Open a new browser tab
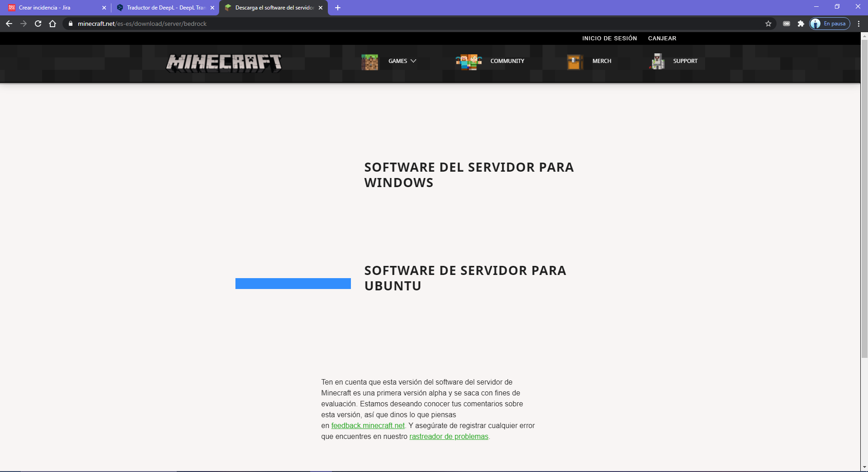Viewport: 868px width, 472px height. pos(338,8)
